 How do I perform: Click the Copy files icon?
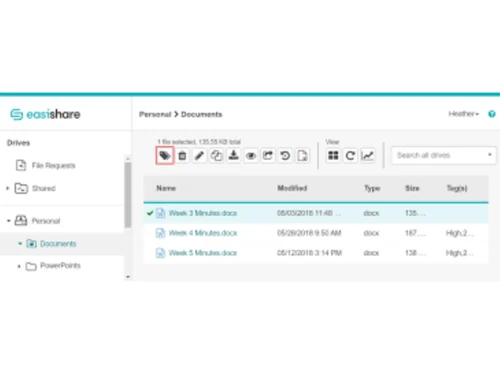pos(217,156)
